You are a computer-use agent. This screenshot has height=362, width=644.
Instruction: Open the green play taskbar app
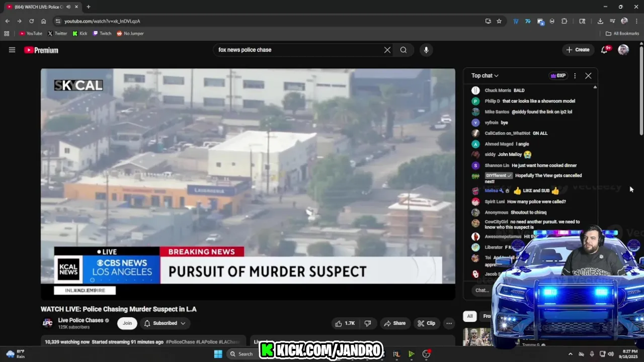[411, 354]
